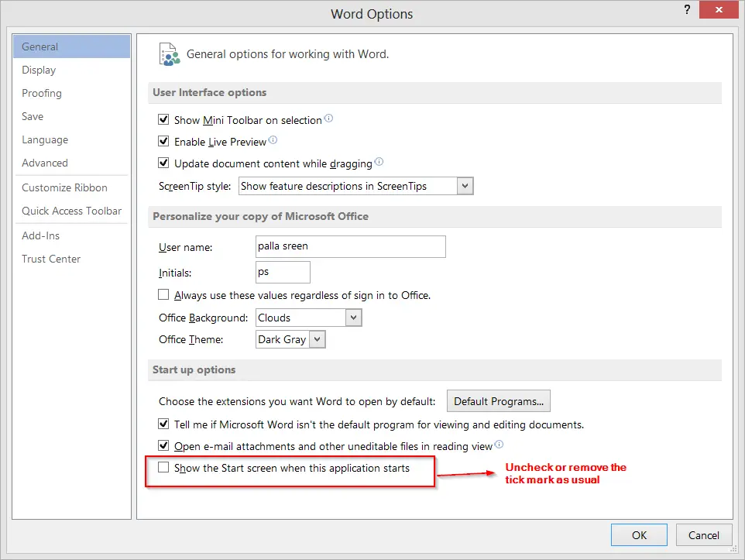Enable Show the Start screen checkbox
This screenshot has width=745, height=560.
pos(163,467)
